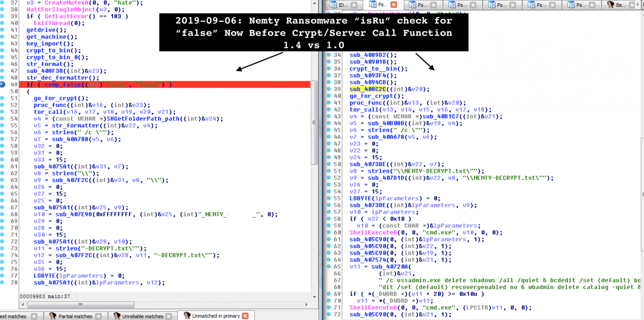Click status bar text main:37
This screenshot has width=644, height=320.
point(59,296)
